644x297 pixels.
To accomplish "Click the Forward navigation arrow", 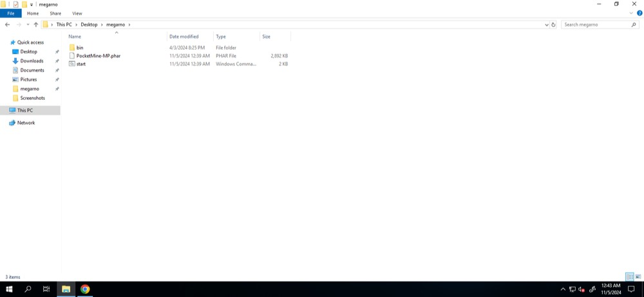I will 19,24.
